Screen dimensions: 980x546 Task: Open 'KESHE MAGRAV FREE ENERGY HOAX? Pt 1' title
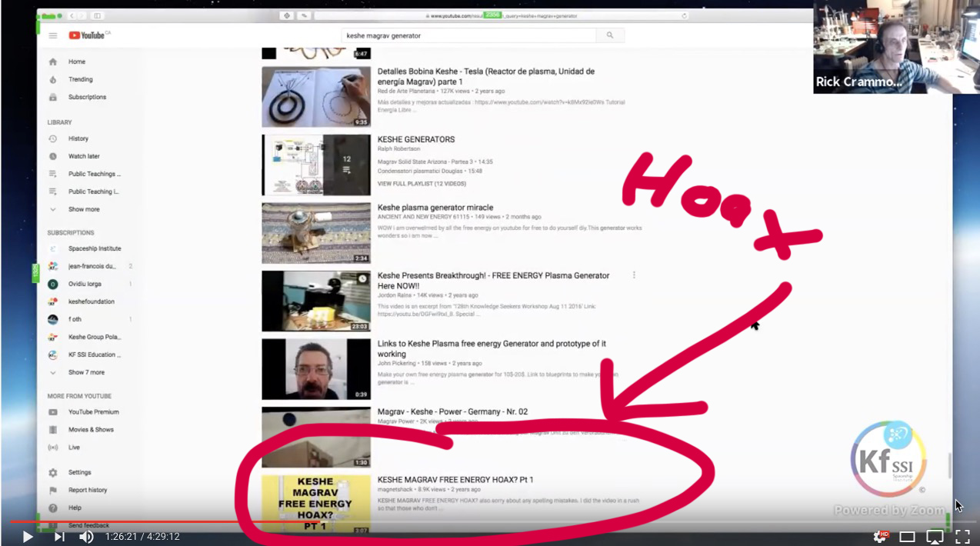(x=455, y=480)
